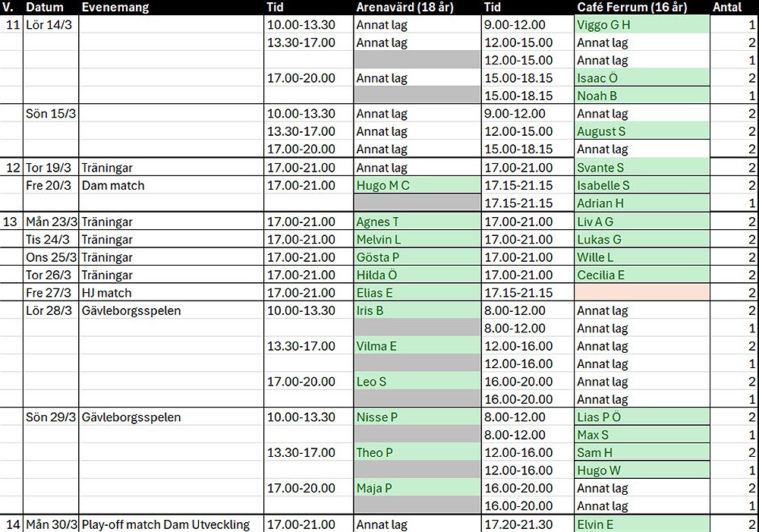Click the Maja P arena host cell
The image size is (759, 532).
417,488
